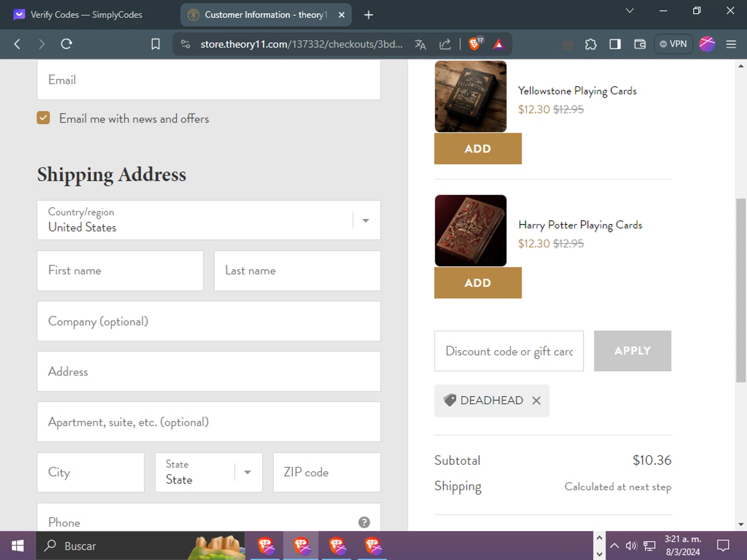Open the Brave Wallet icon

click(x=639, y=44)
